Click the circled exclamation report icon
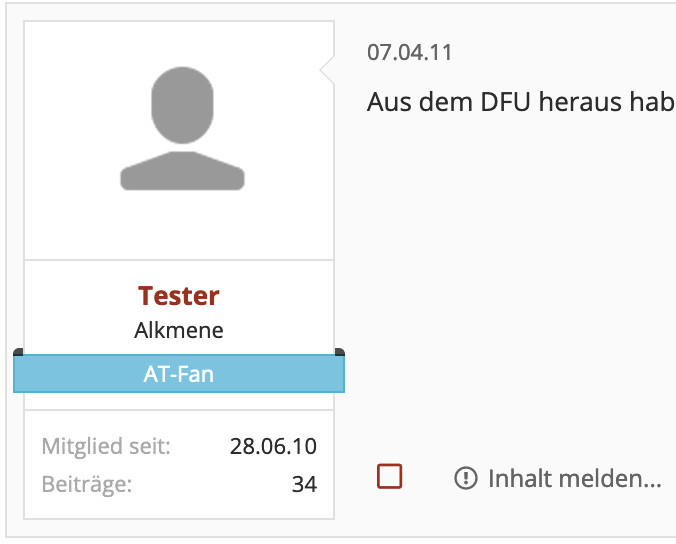The width and height of the screenshot is (676, 544). (x=466, y=478)
